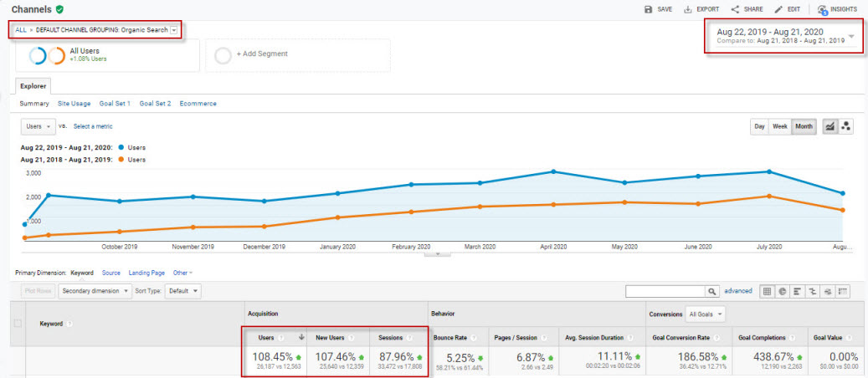Click the ALL breadcrumb link

pos(20,30)
